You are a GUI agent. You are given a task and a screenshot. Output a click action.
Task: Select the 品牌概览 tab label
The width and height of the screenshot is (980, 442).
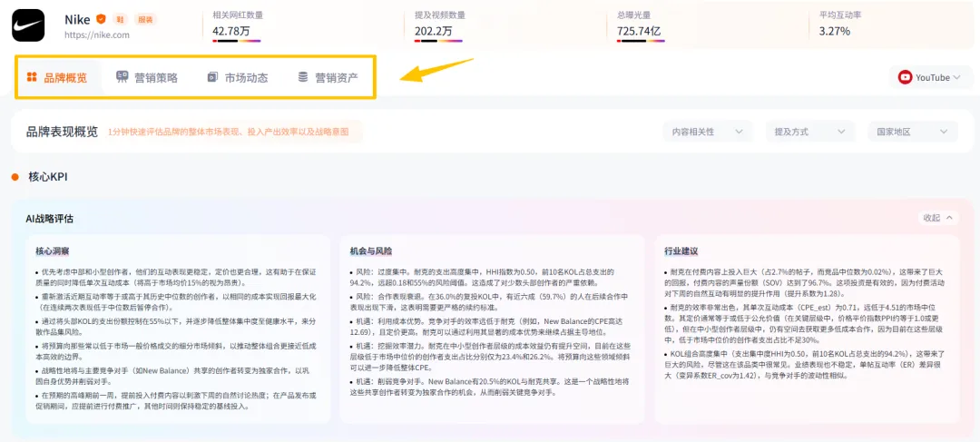(65, 78)
